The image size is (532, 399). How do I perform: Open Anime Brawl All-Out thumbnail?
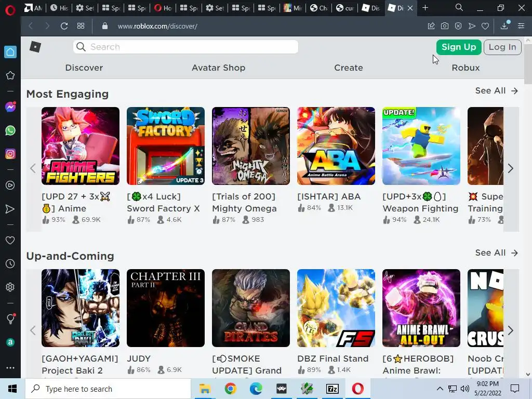421,308
